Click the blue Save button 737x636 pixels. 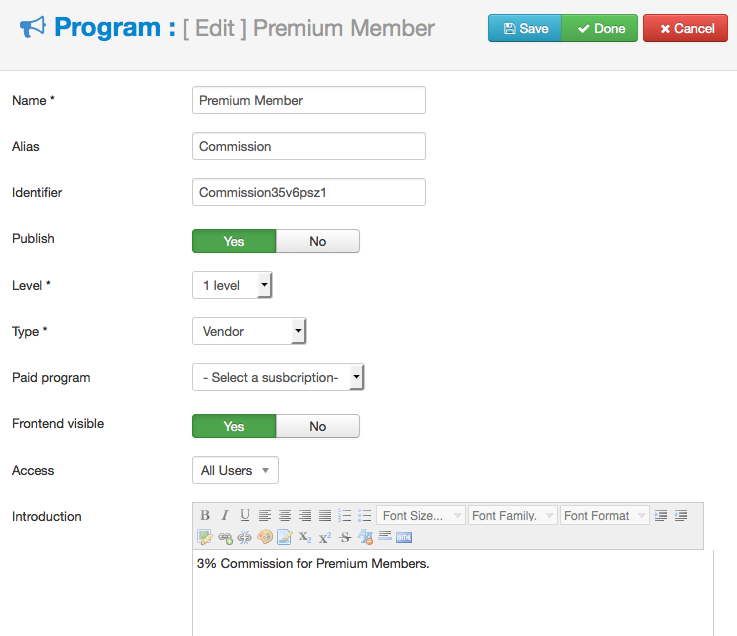point(525,28)
